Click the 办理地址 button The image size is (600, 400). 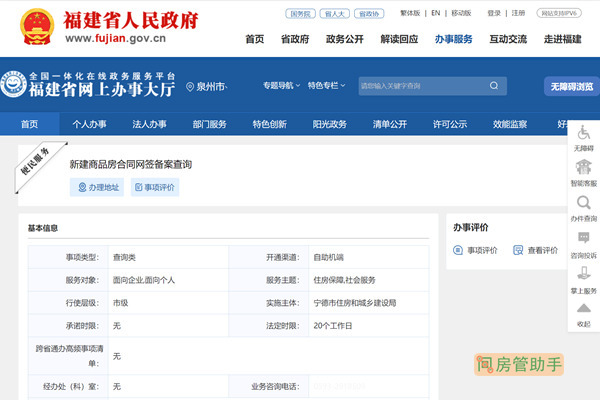[x=97, y=187]
